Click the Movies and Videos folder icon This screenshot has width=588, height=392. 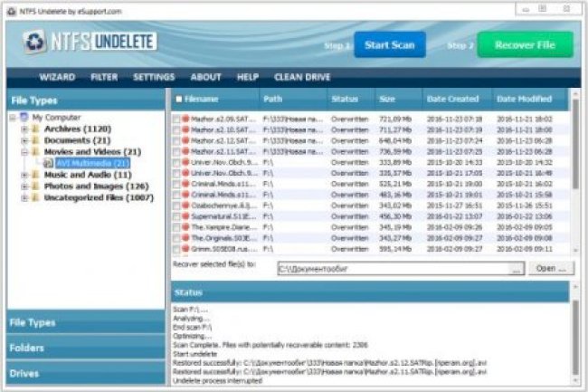point(35,151)
